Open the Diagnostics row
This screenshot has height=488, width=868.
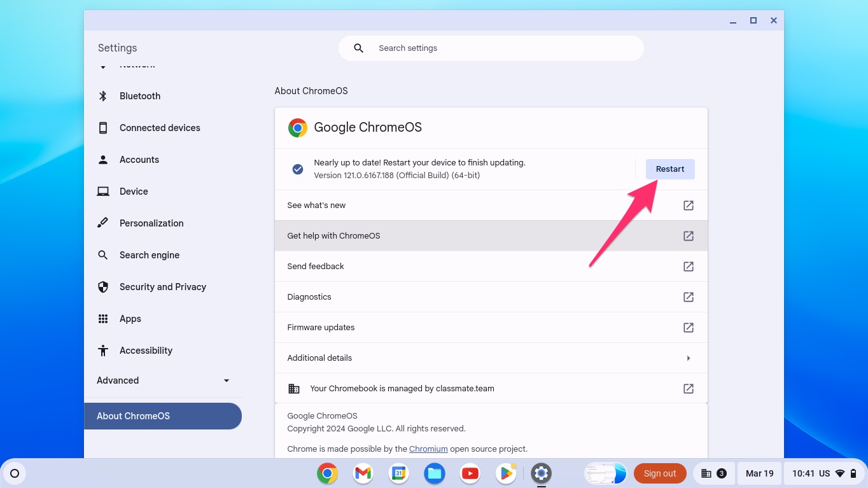(x=491, y=297)
